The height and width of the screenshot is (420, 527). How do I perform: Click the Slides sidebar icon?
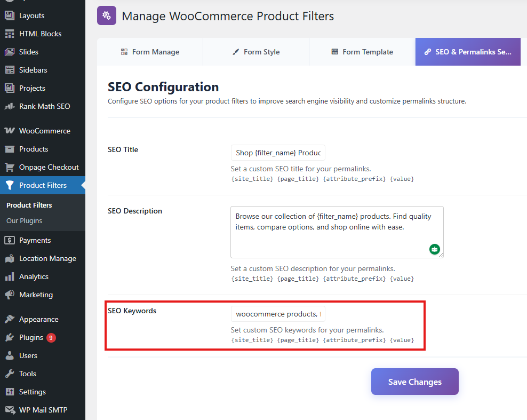tap(10, 52)
